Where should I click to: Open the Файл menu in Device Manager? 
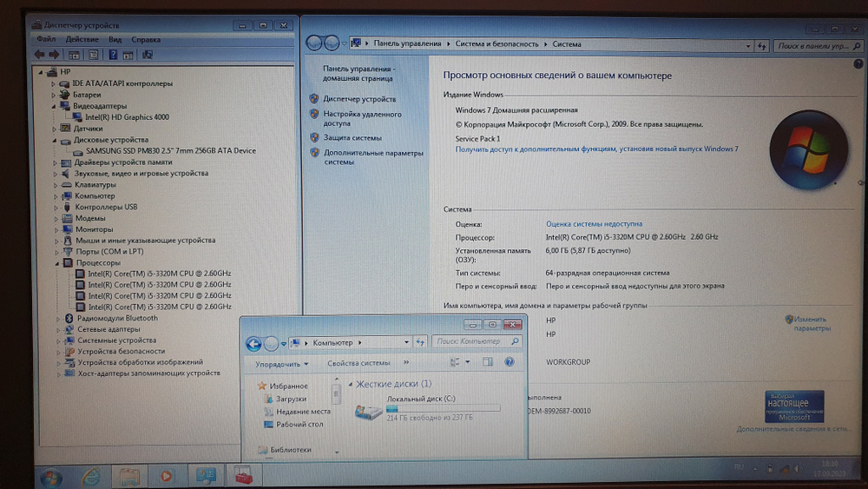pyautogui.click(x=46, y=39)
